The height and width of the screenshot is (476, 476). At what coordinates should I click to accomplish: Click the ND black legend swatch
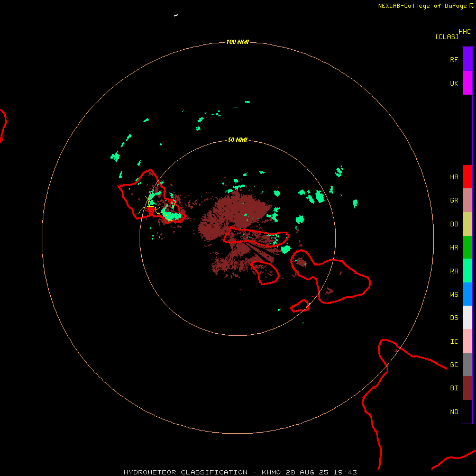pyautogui.click(x=467, y=411)
